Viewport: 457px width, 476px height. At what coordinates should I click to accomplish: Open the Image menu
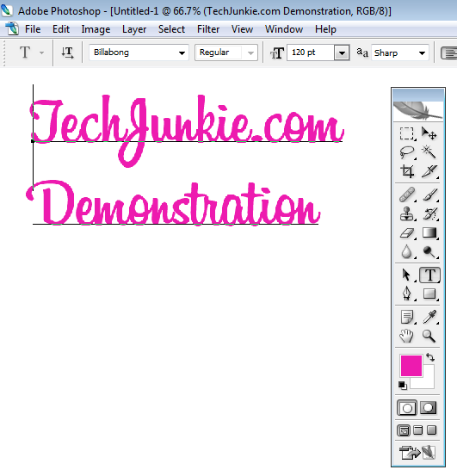point(96,29)
